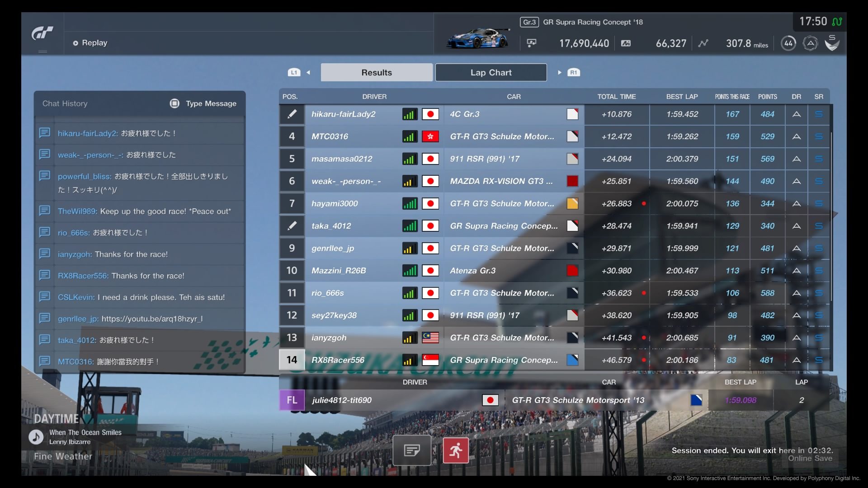
Task: Click the exit session running-man icon
Action: pos(455,450)
